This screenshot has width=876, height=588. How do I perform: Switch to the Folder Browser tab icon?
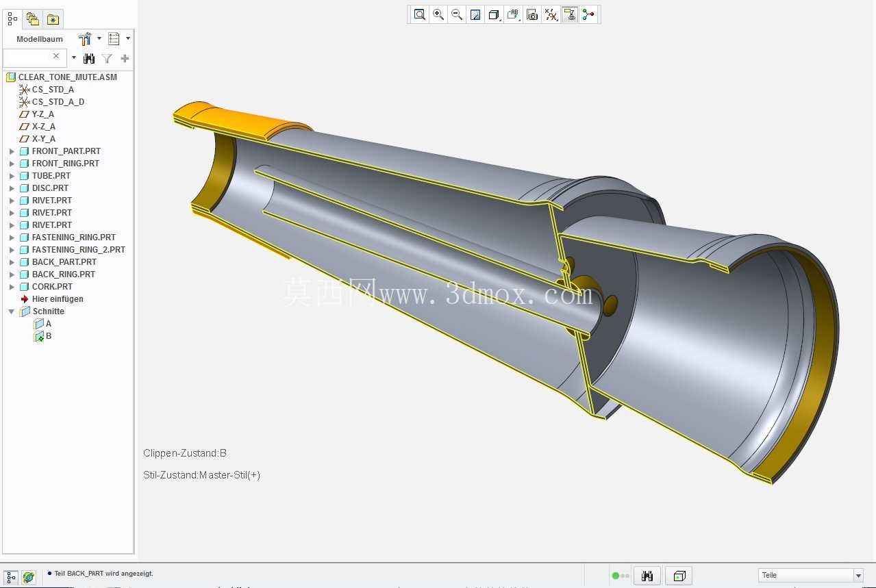tap(32, 19)
